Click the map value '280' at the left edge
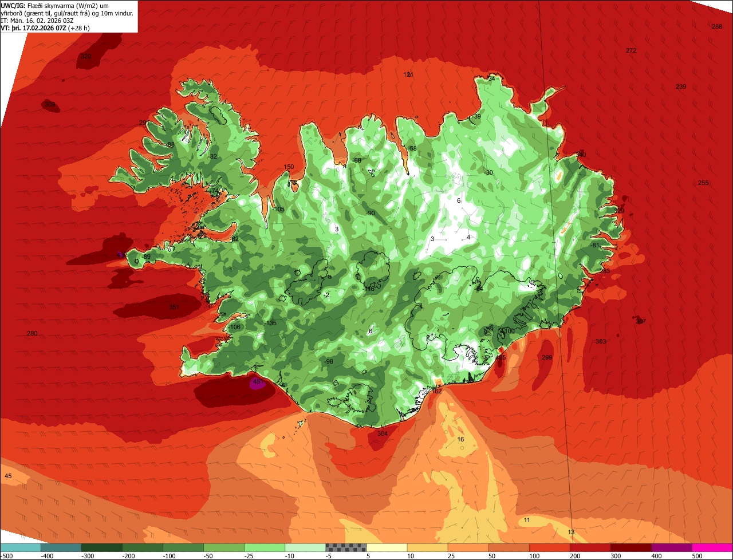The width and height of the screenshot is (733, 560). click(x=32, y=333)
